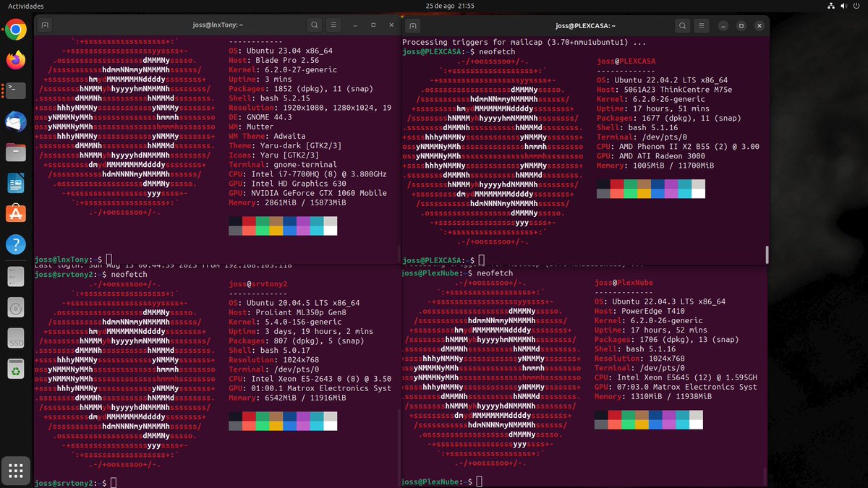Open hamburger menu in PLEXCASA terminal

coord(702,25)
